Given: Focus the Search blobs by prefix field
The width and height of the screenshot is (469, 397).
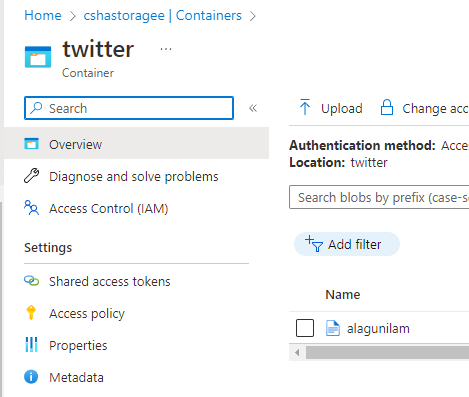Looking at the screenshot, I should pos(379,197).
